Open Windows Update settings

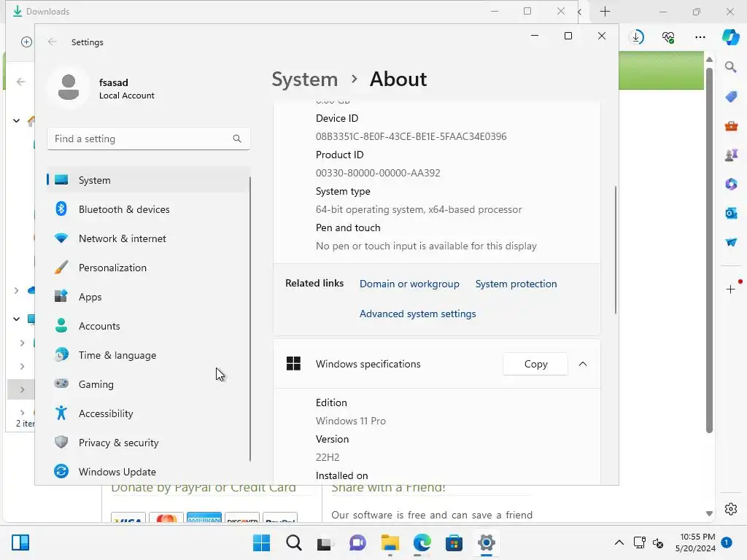click(x=148, y=472)
